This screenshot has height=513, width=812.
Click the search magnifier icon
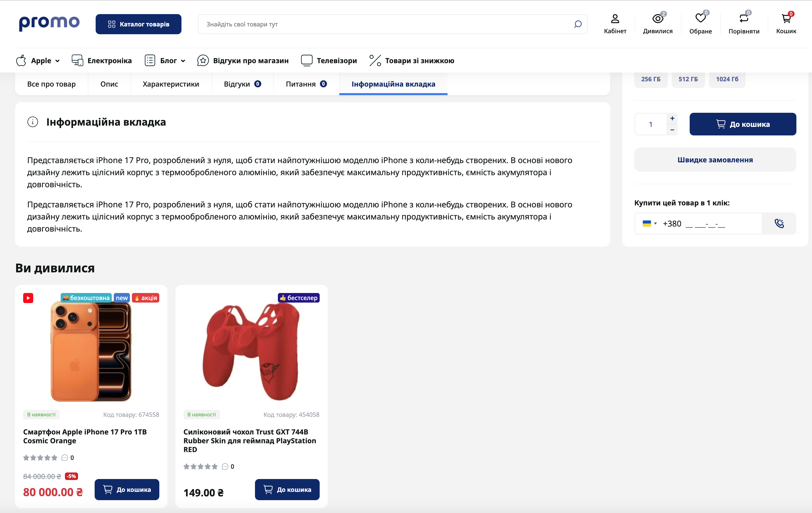tap(578, 24)
